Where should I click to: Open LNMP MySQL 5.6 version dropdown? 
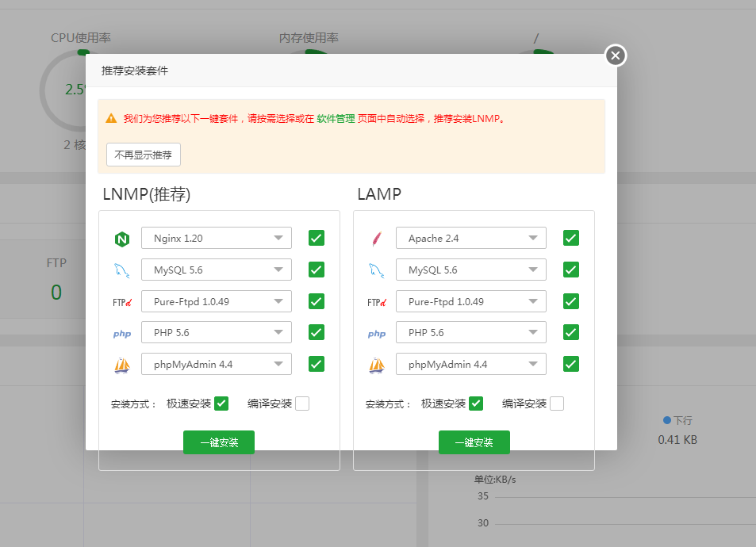[x=217, y=270]
